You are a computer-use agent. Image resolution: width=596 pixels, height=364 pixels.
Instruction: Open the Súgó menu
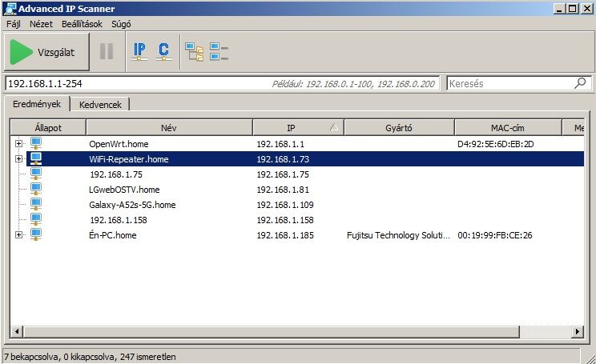(121, 24)
